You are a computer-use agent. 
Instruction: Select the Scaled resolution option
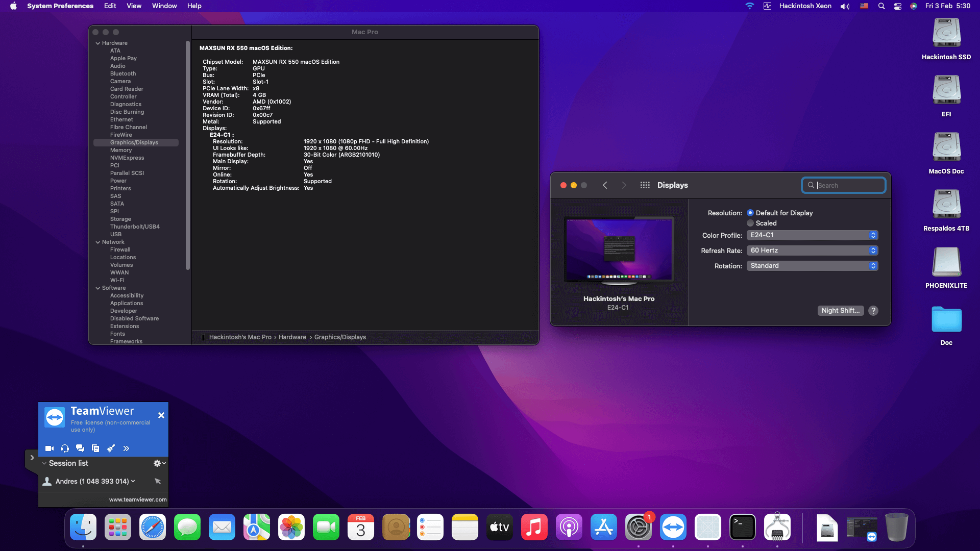click(x=750, y=223)
